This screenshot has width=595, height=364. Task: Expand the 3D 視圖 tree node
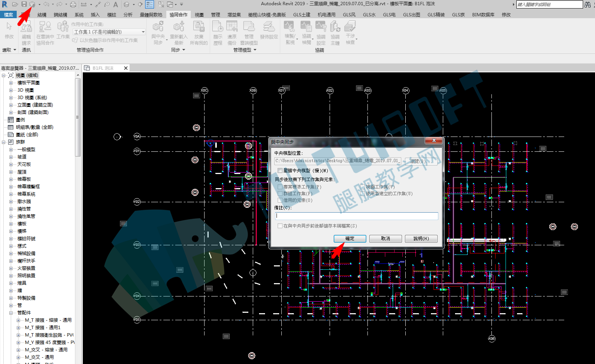[x=11, y=90]
